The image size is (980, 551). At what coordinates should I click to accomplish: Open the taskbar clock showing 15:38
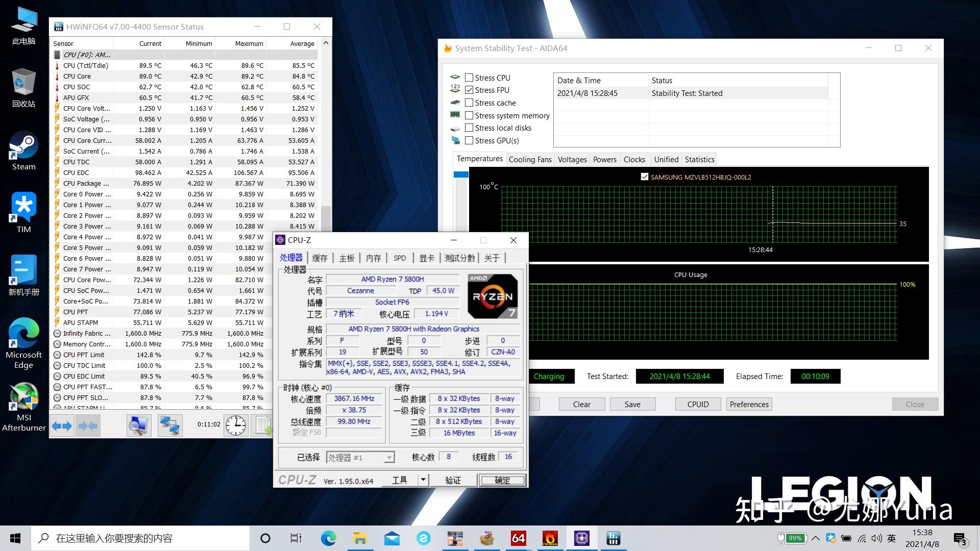pos(922,538)
